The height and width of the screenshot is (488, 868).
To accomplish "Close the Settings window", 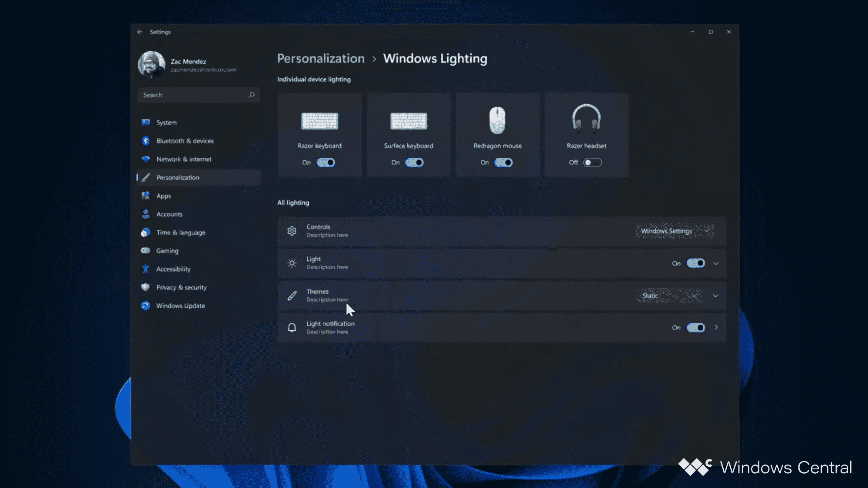I will (729, 32).
